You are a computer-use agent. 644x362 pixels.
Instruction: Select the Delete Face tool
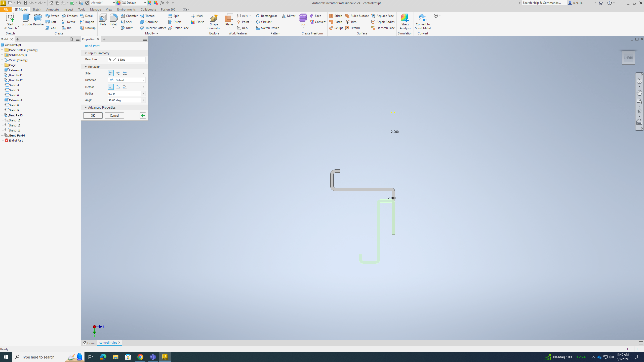point(179,28)
